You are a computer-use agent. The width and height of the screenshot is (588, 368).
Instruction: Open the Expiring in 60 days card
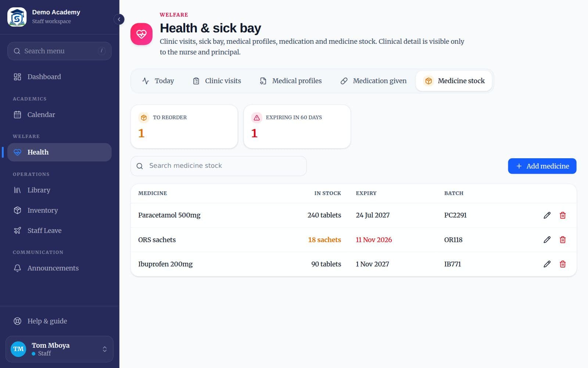(x=297, y=127)
